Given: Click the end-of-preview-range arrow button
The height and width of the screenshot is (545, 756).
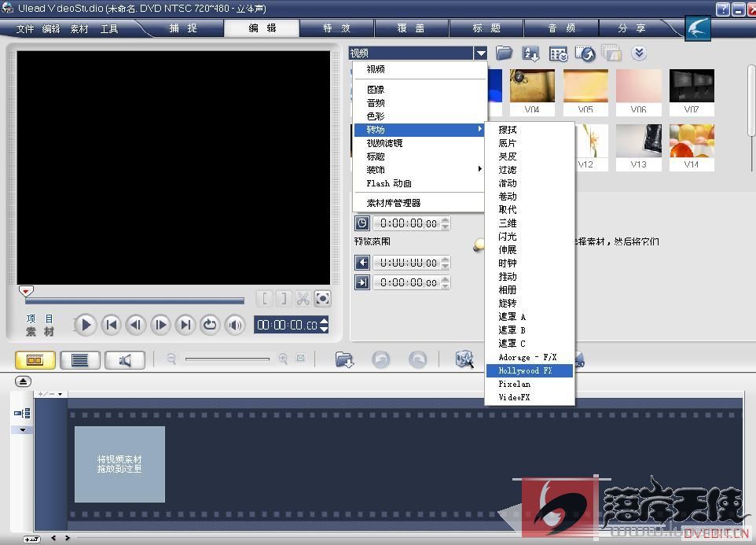Looking at the screenshot, I should (362, 282).
